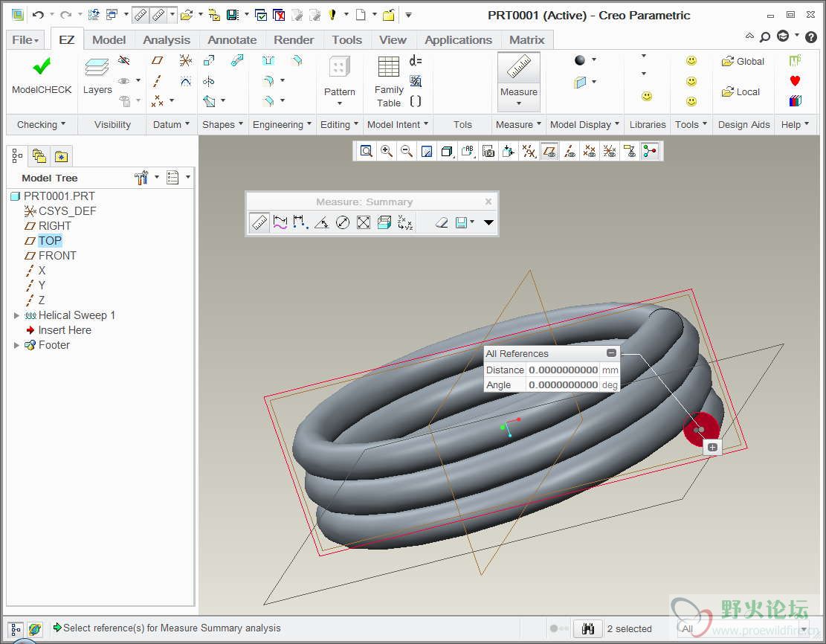The width and height of the screenshot is (826, 644).
Task: Insert a datum plane from ribbon
Action: tap(157, 60)
